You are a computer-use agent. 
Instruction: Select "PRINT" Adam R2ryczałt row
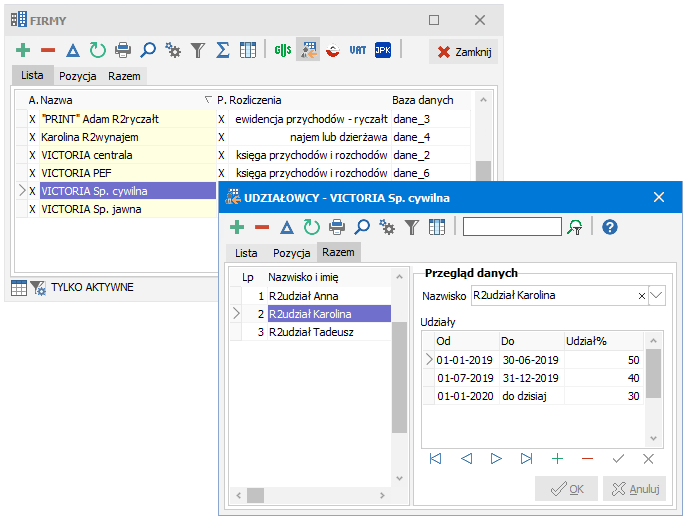(x=243, y=119)
